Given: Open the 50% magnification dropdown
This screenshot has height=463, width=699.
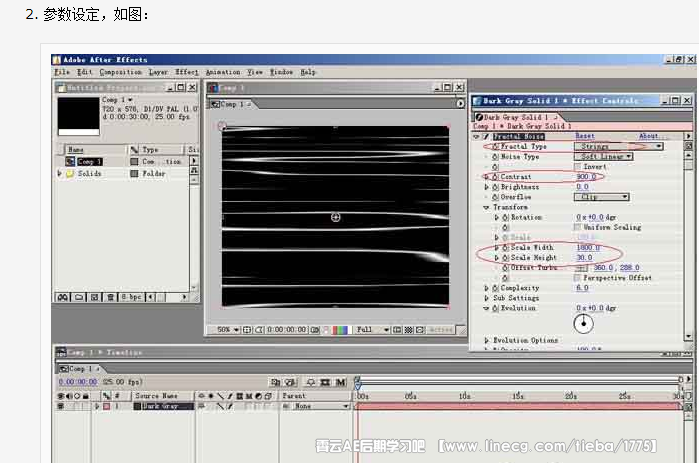Looking at the screenshot, I should (228, 330).
